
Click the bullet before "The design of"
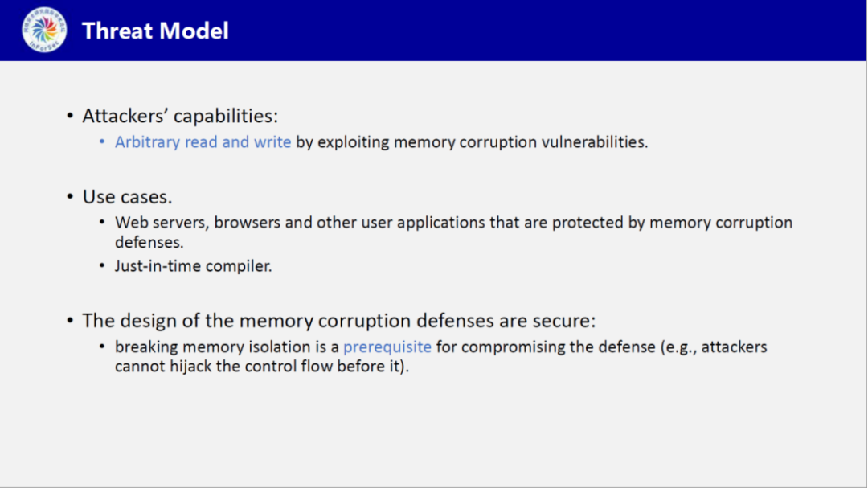(71, 322)
